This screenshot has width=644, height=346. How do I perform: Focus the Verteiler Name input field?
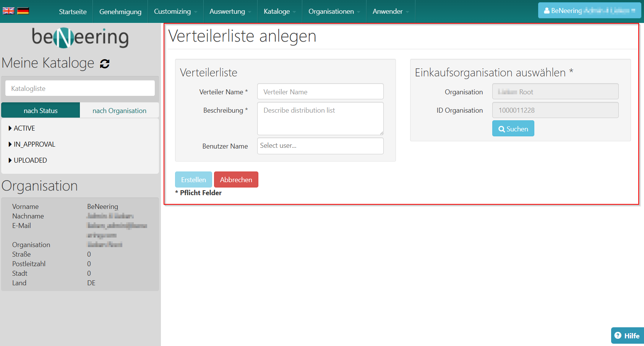pyautogui.click(x=320, y=92)
